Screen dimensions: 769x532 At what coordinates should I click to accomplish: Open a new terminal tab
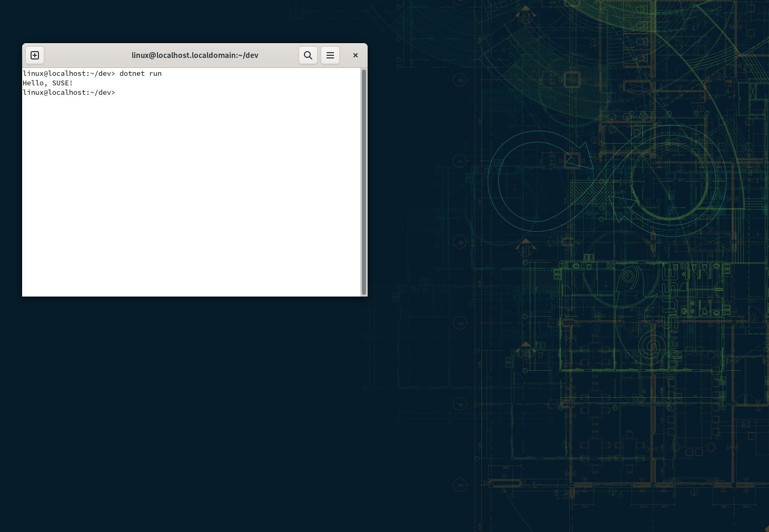pyautogui.click(x=35, y=55)
